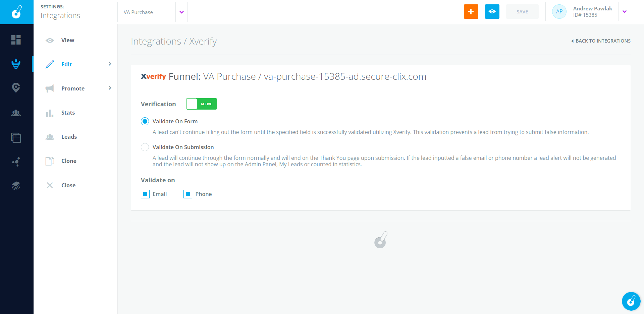The width and height of the screenshot is (644, 314).
Task: Click the SAVE button
Action: (x=522, y=12)
